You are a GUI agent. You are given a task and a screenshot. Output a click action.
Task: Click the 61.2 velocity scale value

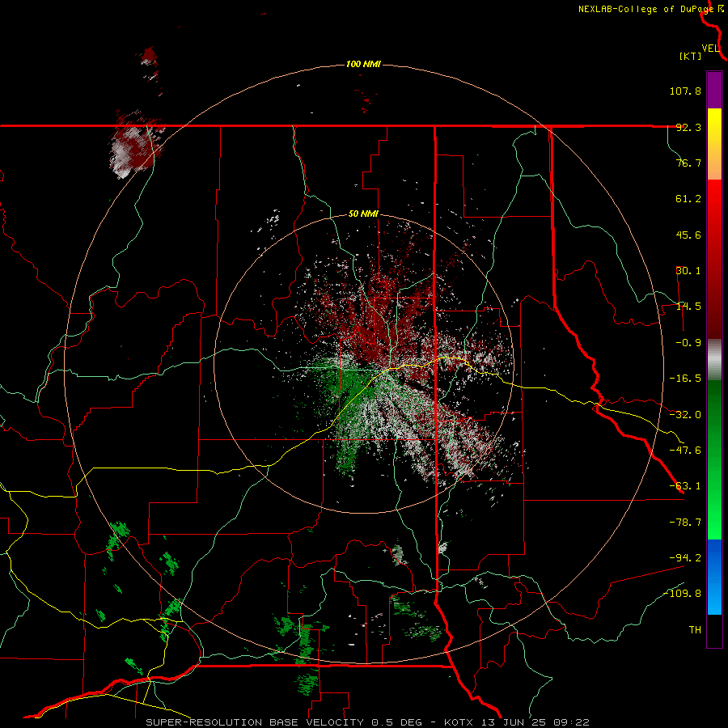pyautogui.click(x=688, y=199)
